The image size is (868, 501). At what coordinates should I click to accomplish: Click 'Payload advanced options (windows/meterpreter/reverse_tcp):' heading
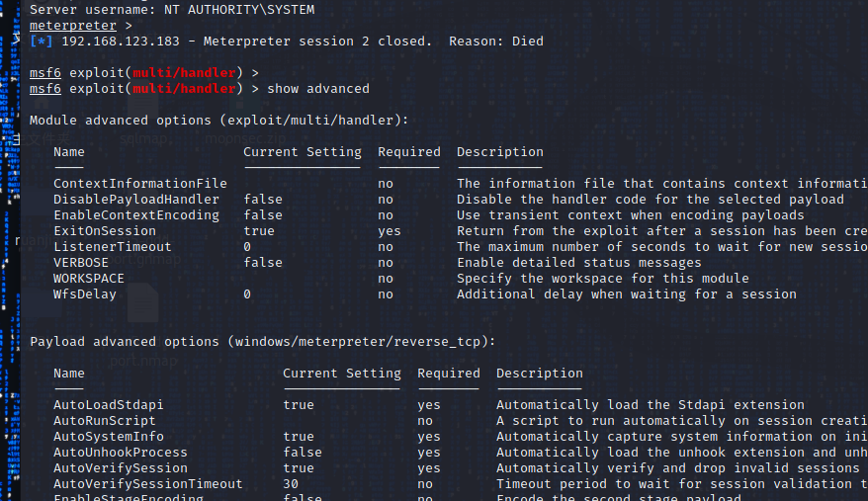[x=263, y=342]
